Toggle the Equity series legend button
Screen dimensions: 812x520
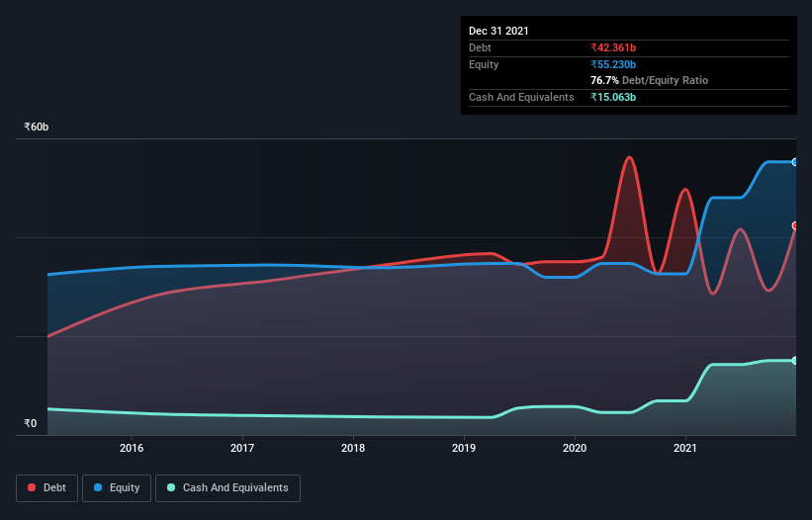pyautogui.click(x=117, y=488)
